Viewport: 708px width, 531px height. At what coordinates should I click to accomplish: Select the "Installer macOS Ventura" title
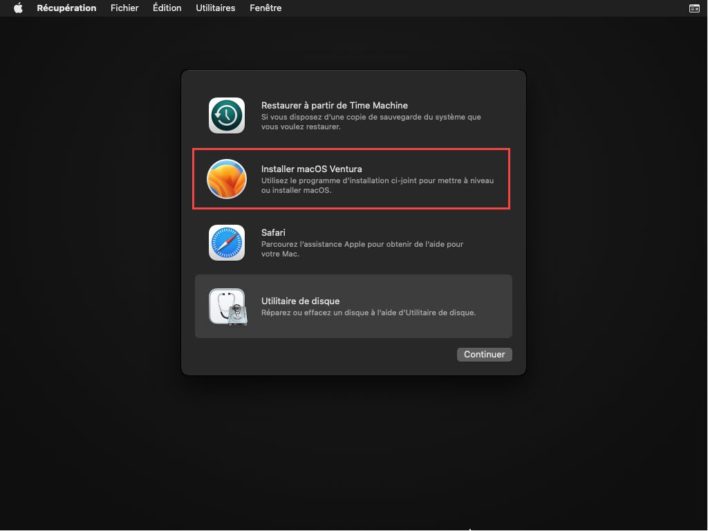pos(311,169)
